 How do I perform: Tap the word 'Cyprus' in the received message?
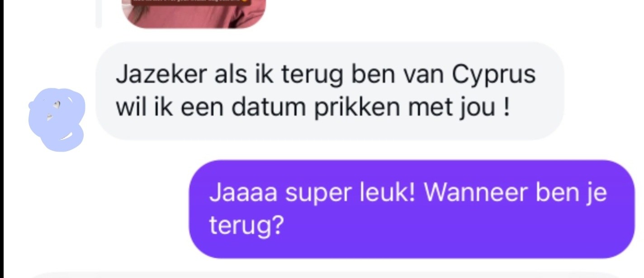[494, 75]
